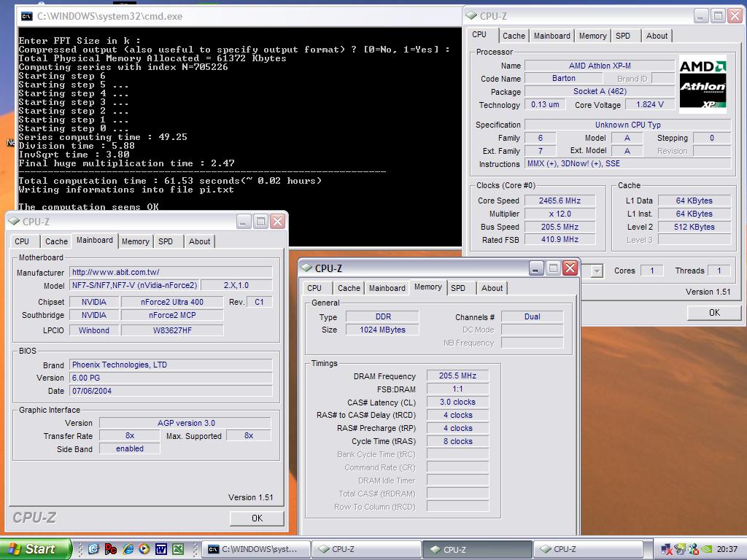Select About tab in the Mainboard window
The height and width of the screenshot is (560, 747).
pyautogui.click(x=199, y=241)
